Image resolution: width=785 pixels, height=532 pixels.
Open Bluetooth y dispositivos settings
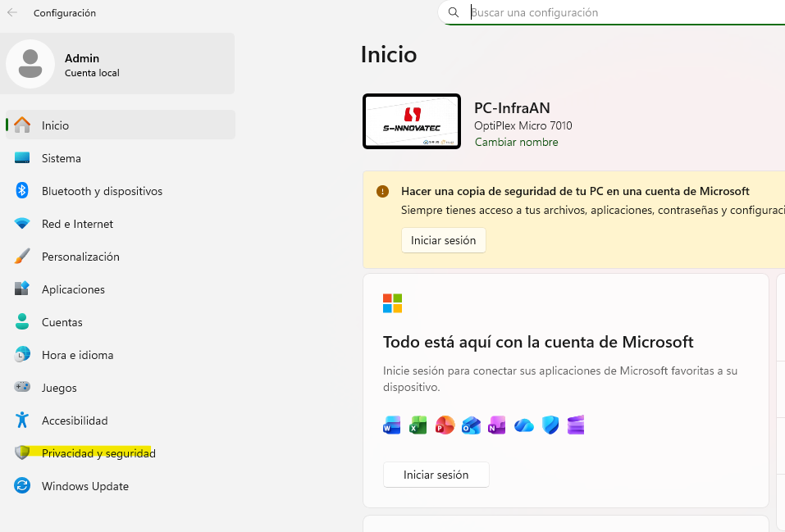point(120,191)
